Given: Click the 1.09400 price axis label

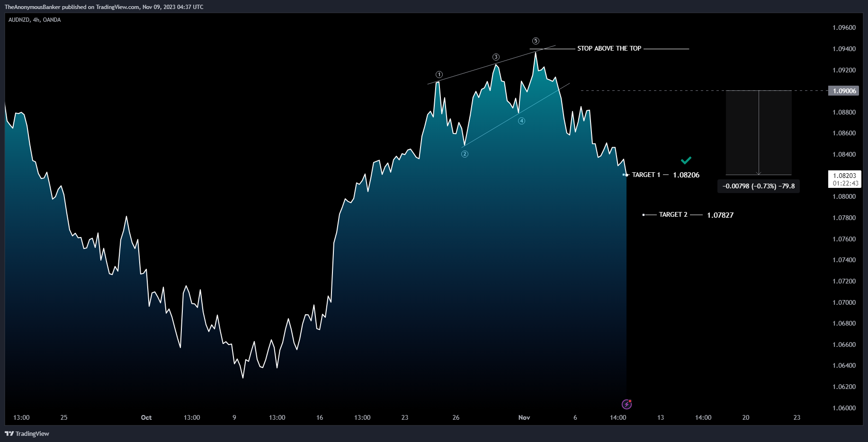Looking at the screenshot, I should pyautogui.click(x=844, y=49).
